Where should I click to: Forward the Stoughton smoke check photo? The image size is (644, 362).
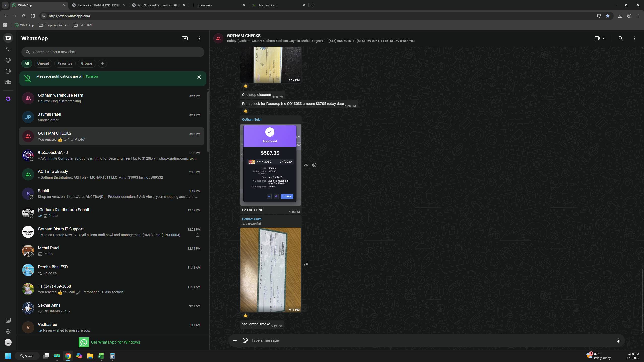[306, 264]
